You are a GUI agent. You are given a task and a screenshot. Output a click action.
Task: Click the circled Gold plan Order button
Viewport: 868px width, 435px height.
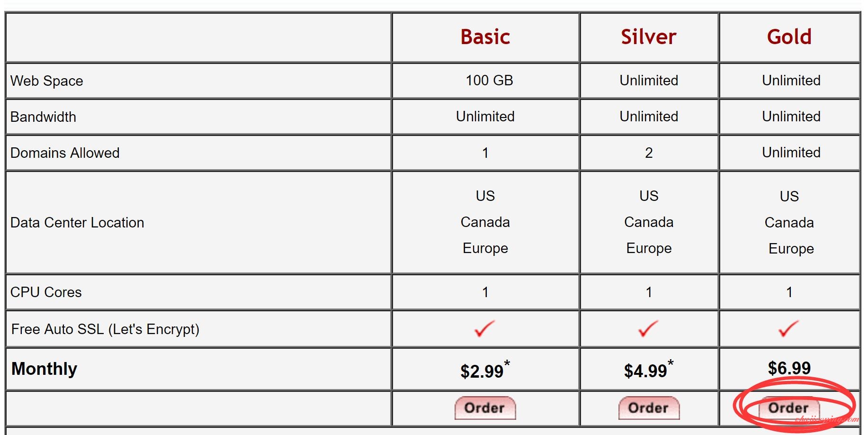[789, 408]
